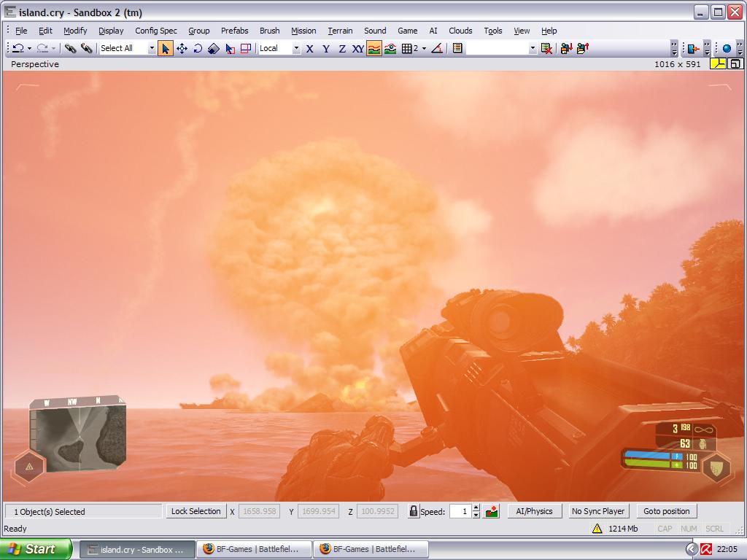747x560 pixels.
Task: Click the save objects icon with down arrow
Action: pyautogui.click(x=566, y=48)
